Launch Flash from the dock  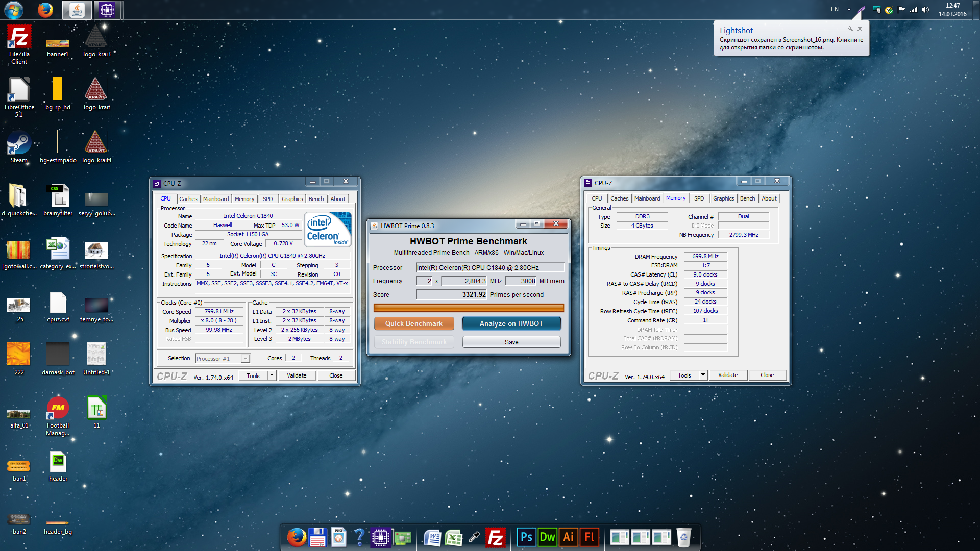(589, 537)
